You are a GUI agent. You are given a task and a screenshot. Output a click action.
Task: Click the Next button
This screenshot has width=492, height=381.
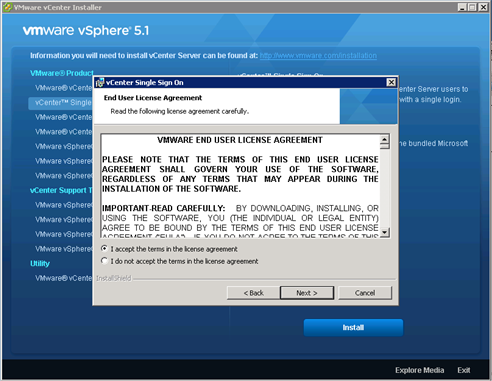307,293
